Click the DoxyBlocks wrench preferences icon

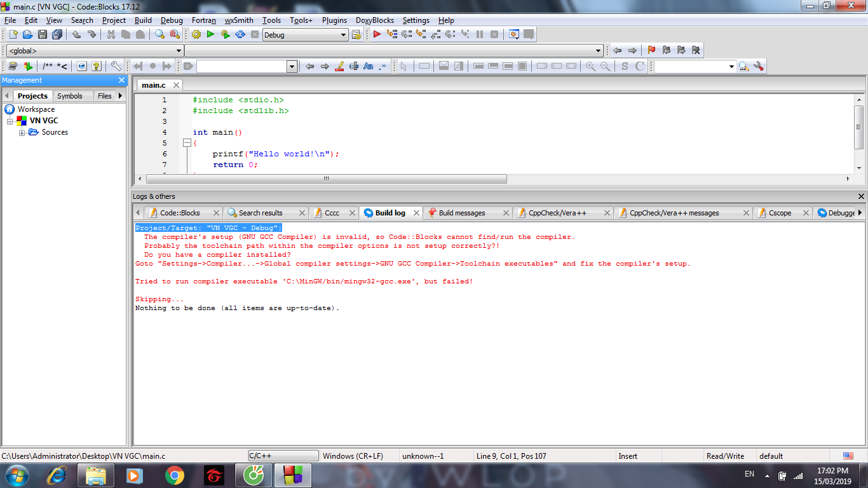(116, 66)
